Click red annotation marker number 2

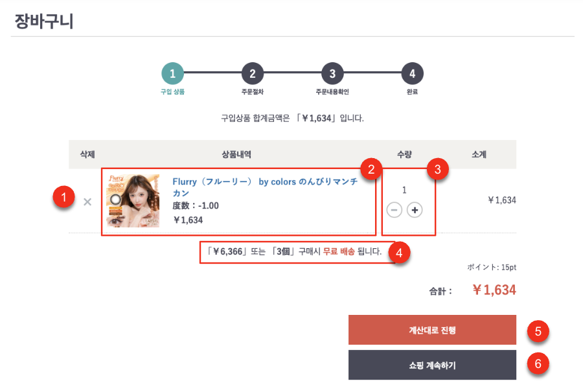coord(371,170)
